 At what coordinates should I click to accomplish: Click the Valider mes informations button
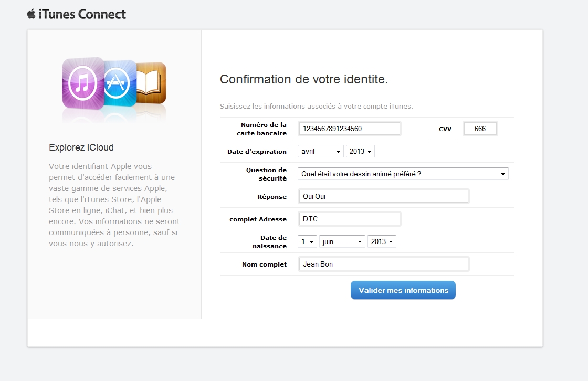tap(403, 290)
